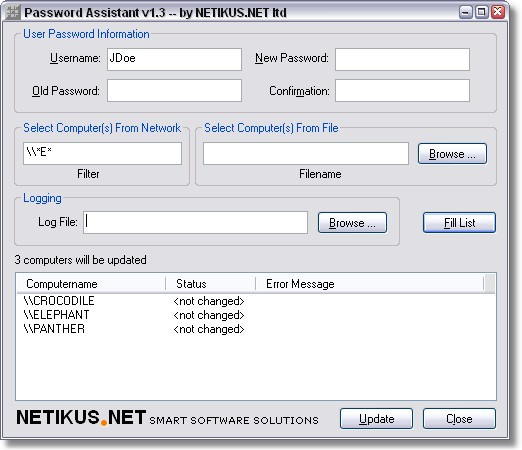Viewport: 522px width, 450px height.
Task: Click the Password Assistant title bar icon
Action: tap(13, 13)
